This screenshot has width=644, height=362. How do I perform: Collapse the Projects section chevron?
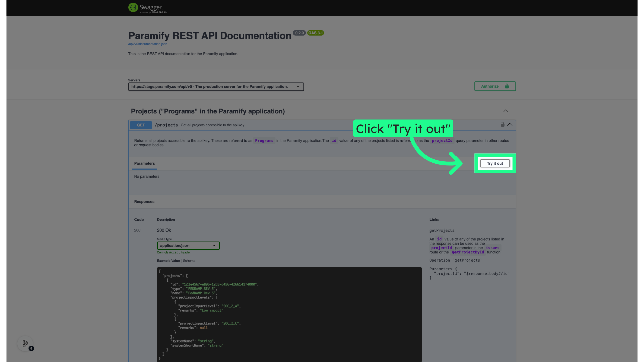(x=506, y=111)
